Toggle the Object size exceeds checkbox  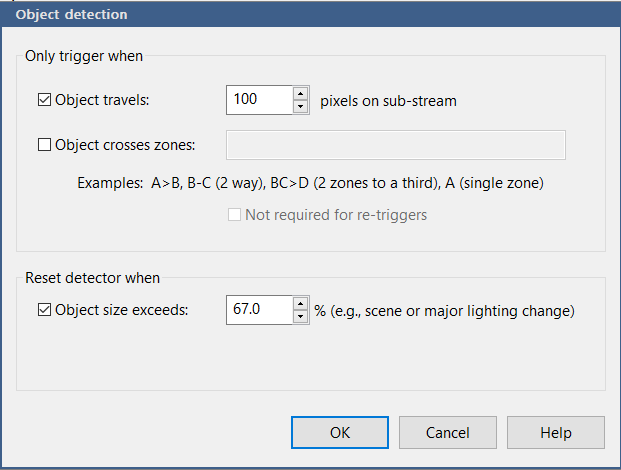(x=44, y=310)
